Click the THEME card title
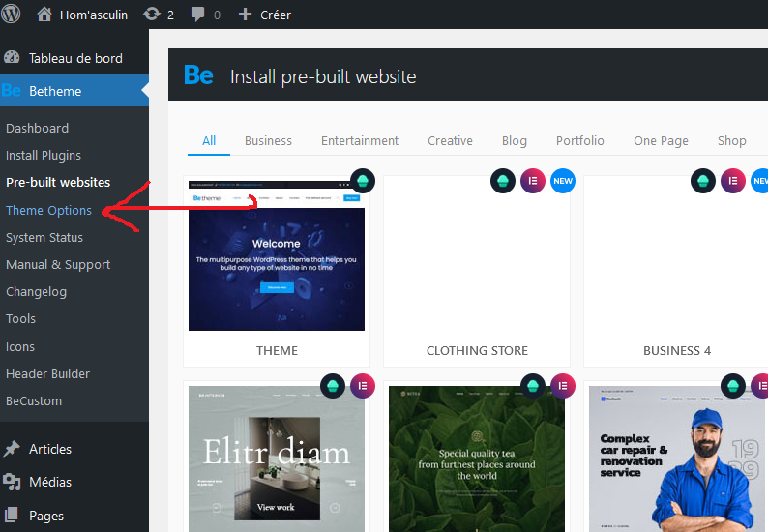The height and width of the screenshot is (532, 768). pos(277,351)
